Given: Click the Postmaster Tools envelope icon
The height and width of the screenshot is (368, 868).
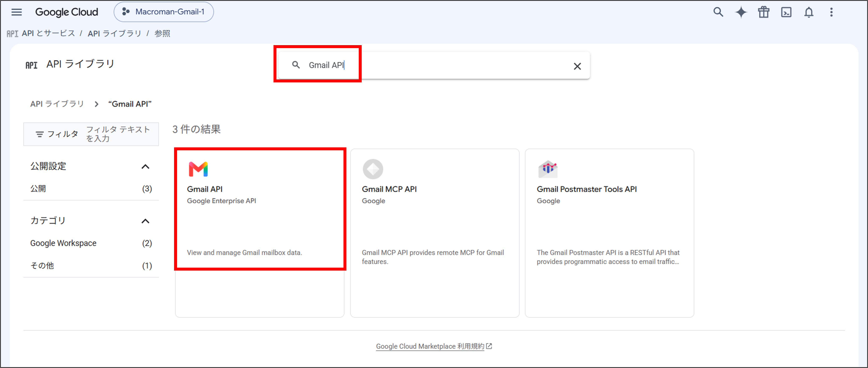Looking at the screenshot, I should point(548,169).
